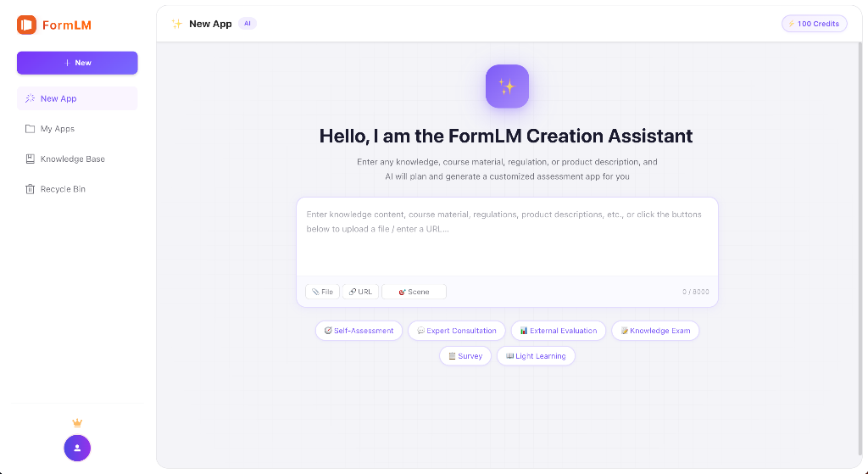Click the sparkle icon beside New App in sidebar
Viewport: 868px width, 474px height.
30,98
